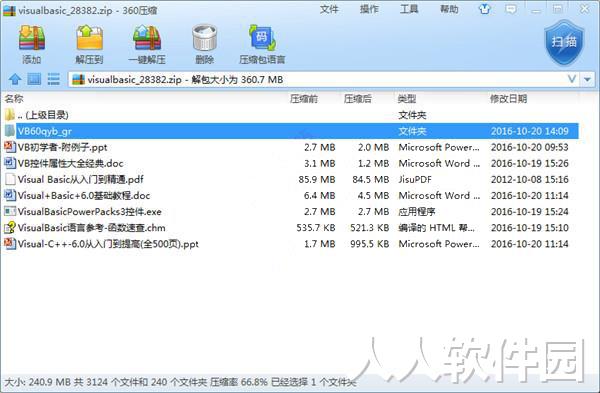Click the 添加 (Add) toolbar icon

[x=32, y=38]
